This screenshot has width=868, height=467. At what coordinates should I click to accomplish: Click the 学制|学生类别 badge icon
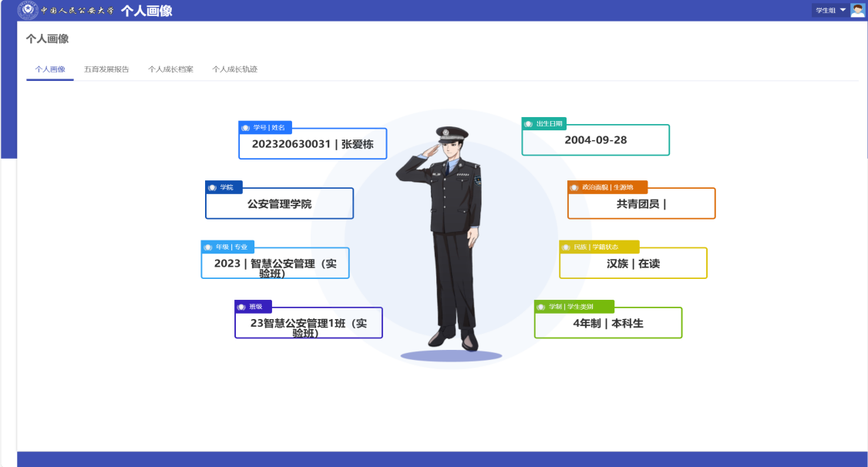(541, 305)
